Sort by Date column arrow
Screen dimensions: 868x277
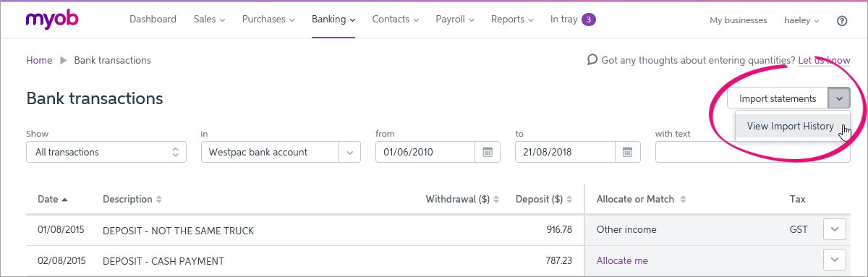click(64, 199)
